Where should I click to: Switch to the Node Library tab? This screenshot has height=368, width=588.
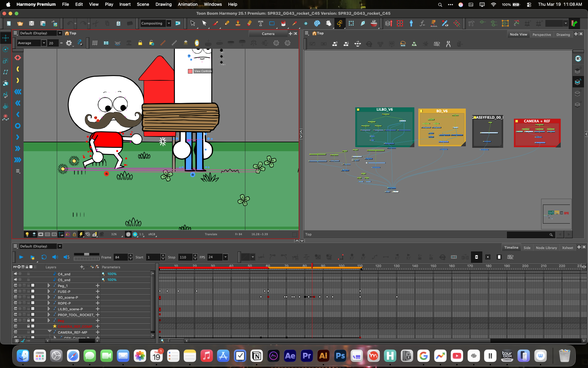(x=546, y=248)
